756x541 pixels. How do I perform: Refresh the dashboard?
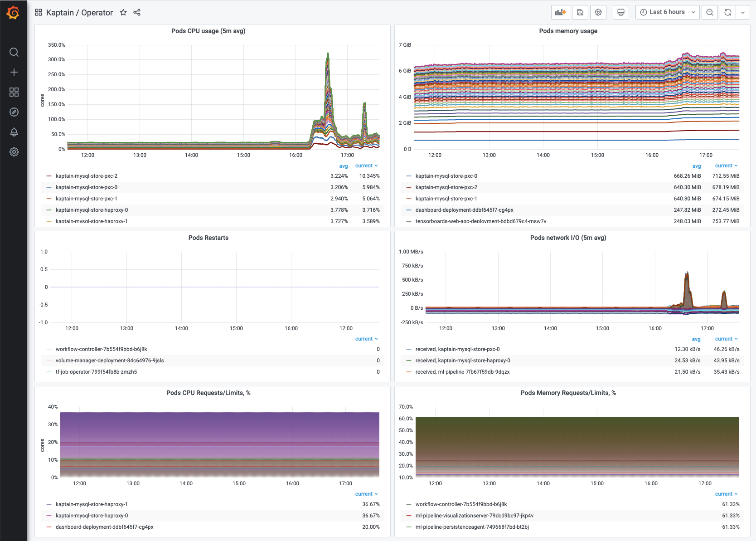click(x=728, y=12)
